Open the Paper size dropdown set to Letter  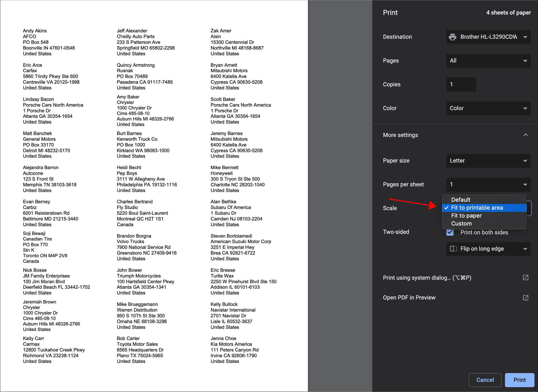488,161
